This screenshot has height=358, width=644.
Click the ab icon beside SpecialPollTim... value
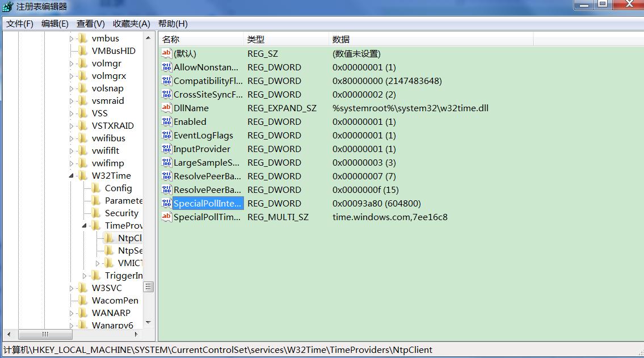pos(167,217)
